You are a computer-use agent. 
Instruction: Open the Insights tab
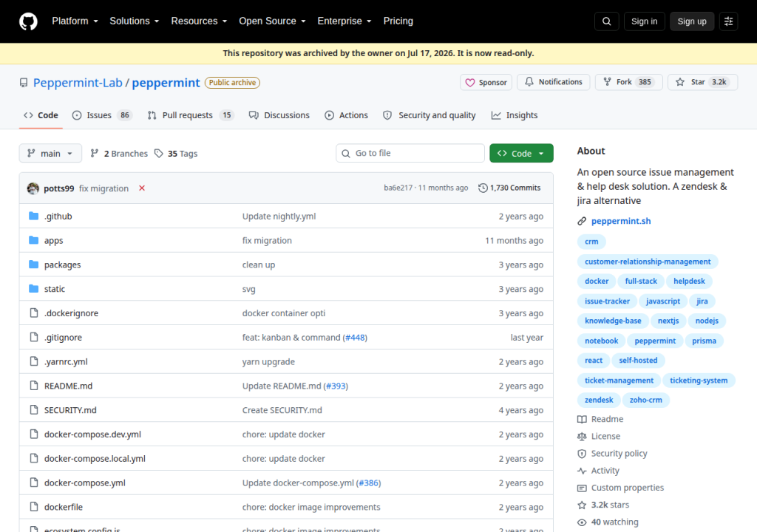515,115
